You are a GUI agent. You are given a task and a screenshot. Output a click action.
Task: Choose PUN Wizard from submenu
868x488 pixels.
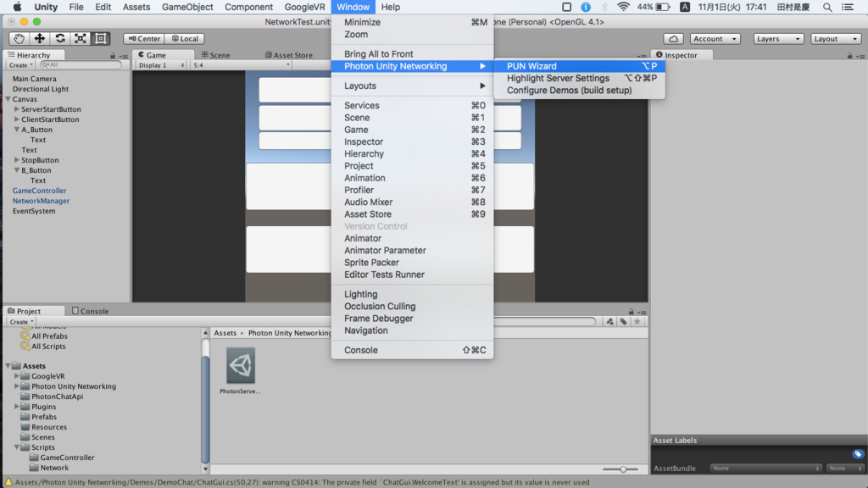point(580,66)
